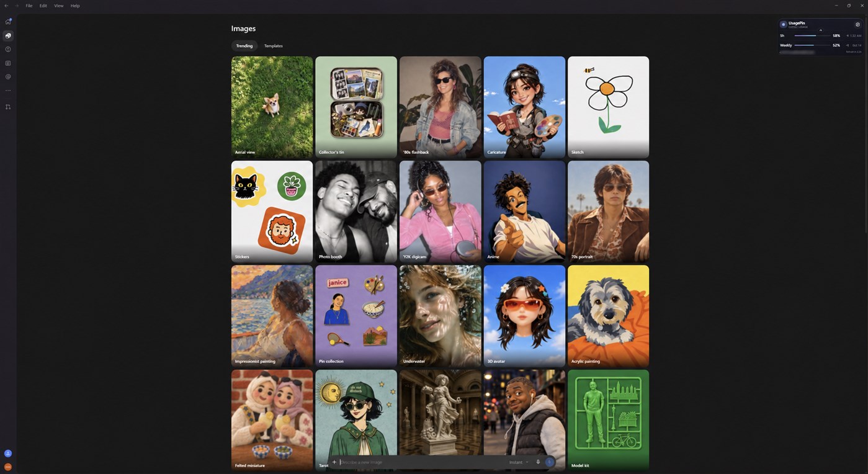Go forward with the right arrow

coord(17,6)
